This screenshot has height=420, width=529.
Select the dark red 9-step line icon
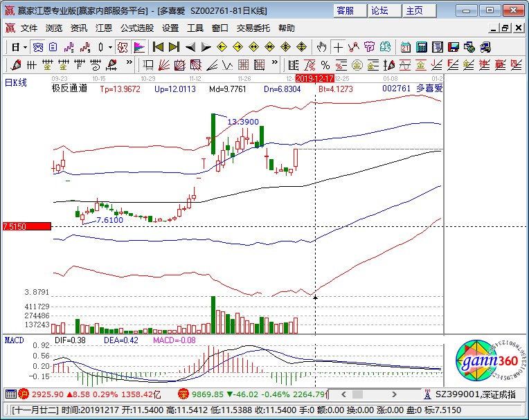coord(85,47)
